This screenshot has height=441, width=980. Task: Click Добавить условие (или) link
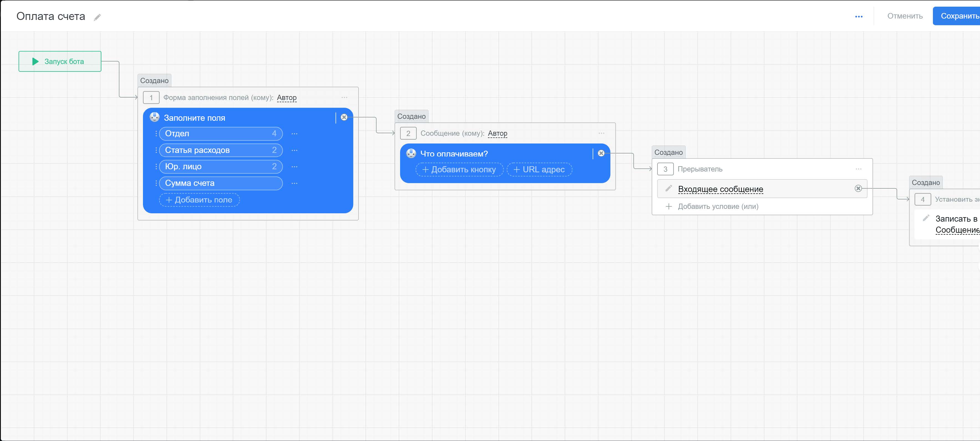coord(718,206)
